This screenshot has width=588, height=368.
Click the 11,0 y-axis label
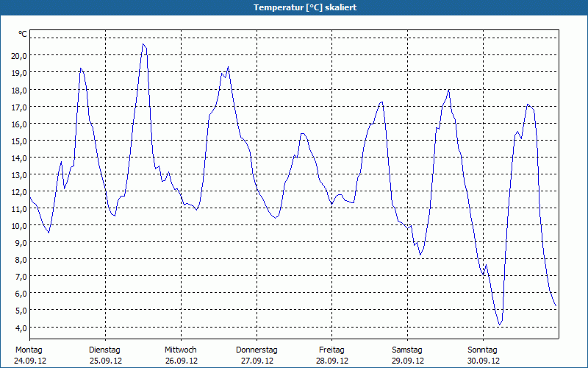(19, 209)
